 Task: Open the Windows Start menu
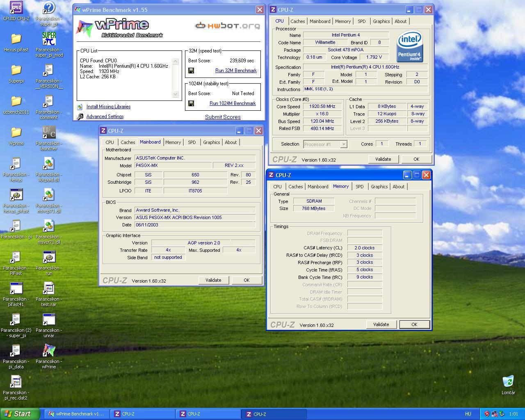tap(20, 414)
